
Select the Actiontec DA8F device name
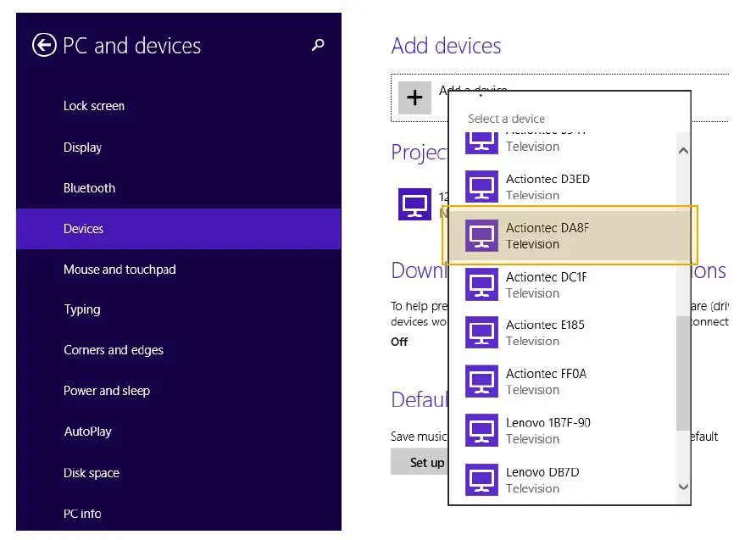(548, 227)
